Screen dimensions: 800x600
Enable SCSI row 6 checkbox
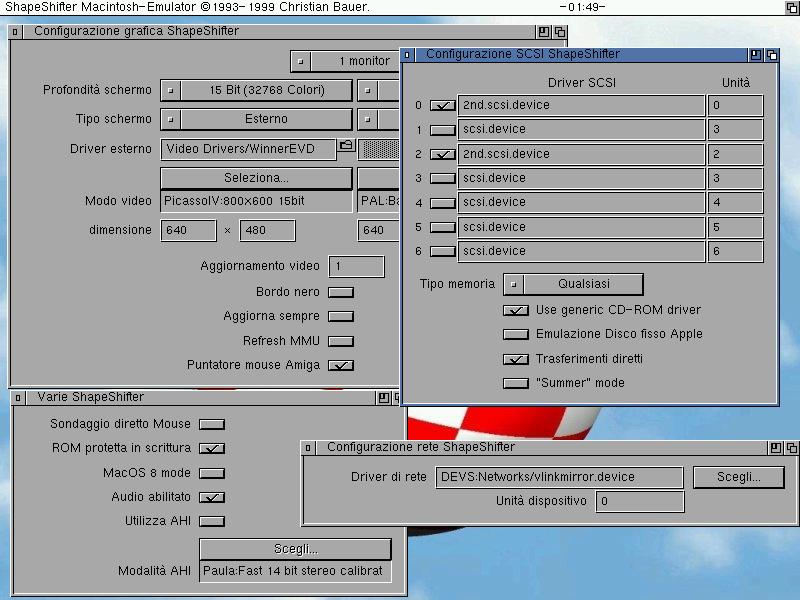pyautogui.click(x=442, y=252)
